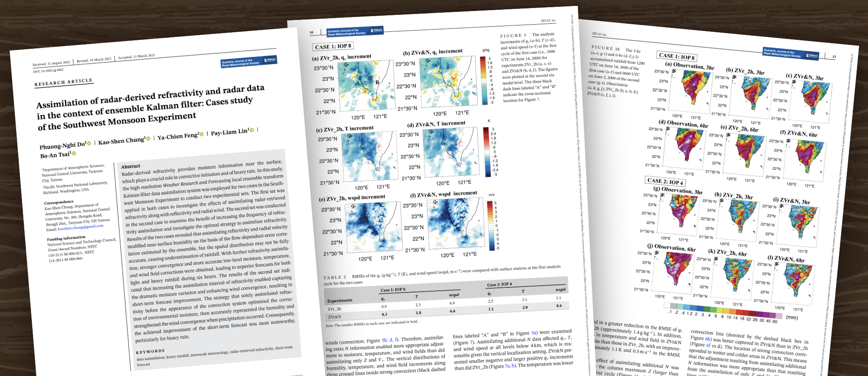
Task: Click the '0.9' cell in Table 2
Action: click(384, 306)
